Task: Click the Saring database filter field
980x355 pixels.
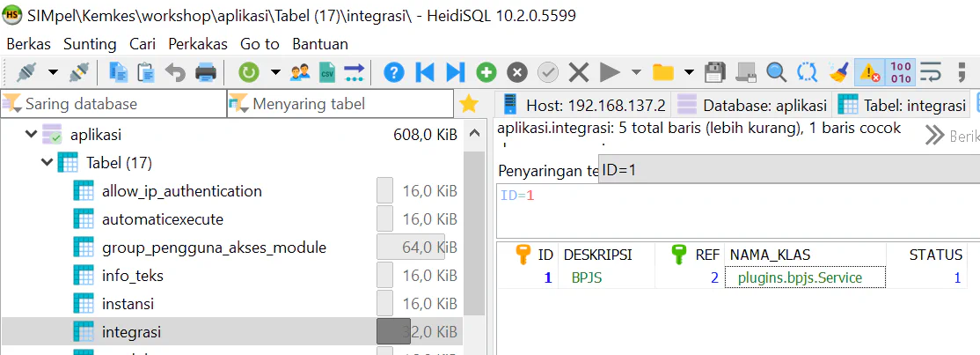Action: pyautogui.click(x=113, y=103)
